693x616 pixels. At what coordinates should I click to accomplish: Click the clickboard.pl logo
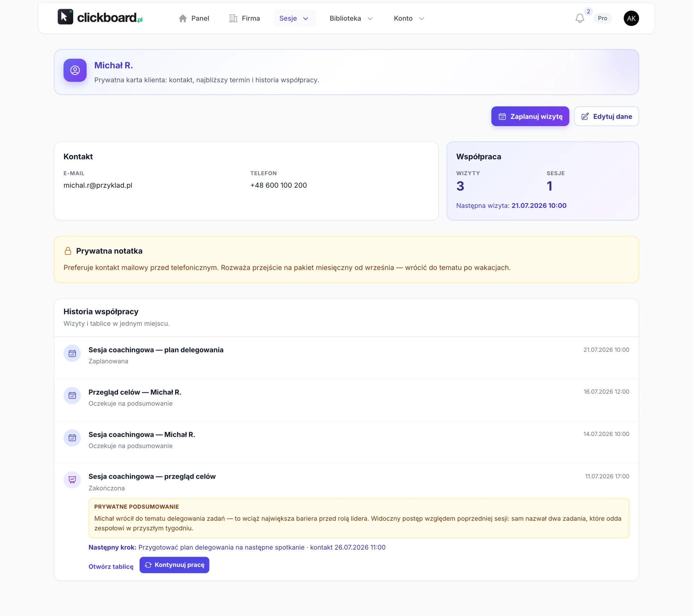pos(100,17)
